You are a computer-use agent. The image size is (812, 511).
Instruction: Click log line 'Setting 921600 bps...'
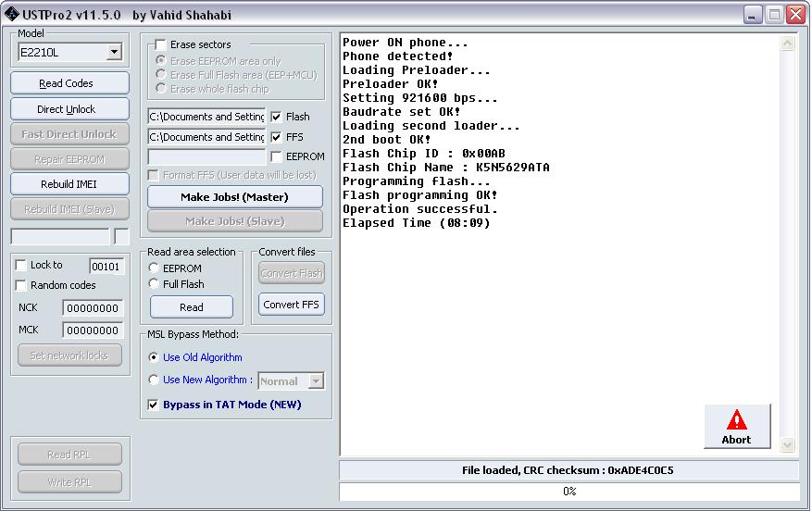point(420,98)
